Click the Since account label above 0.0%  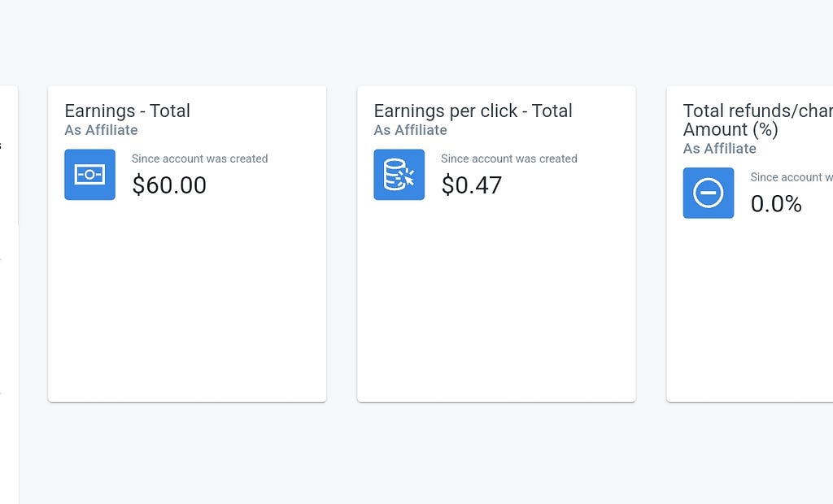point(791,177)
